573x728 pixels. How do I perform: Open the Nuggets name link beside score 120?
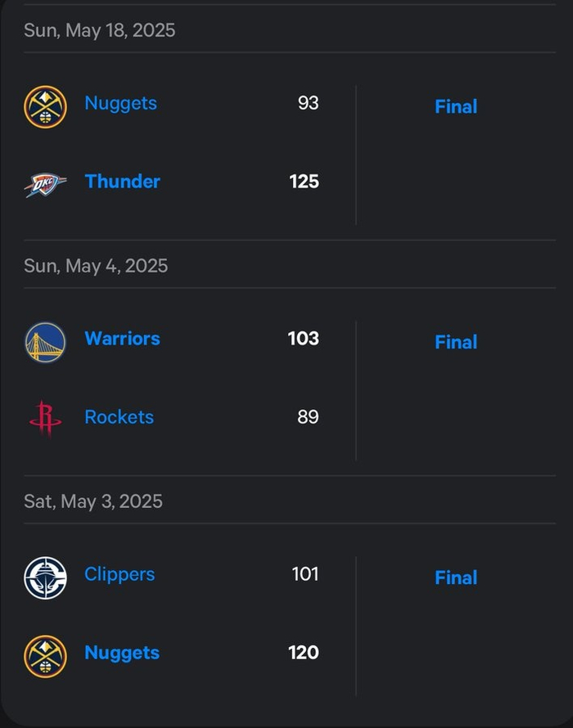[122, 653]
